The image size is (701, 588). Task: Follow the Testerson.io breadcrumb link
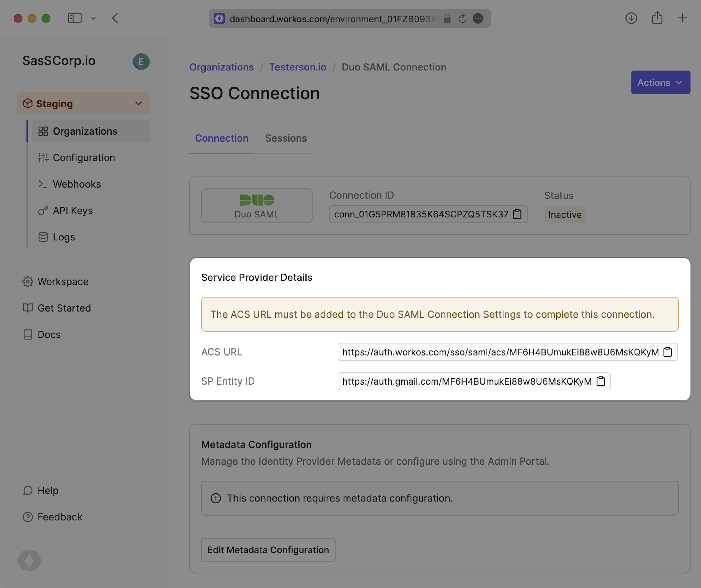point(297,67)
